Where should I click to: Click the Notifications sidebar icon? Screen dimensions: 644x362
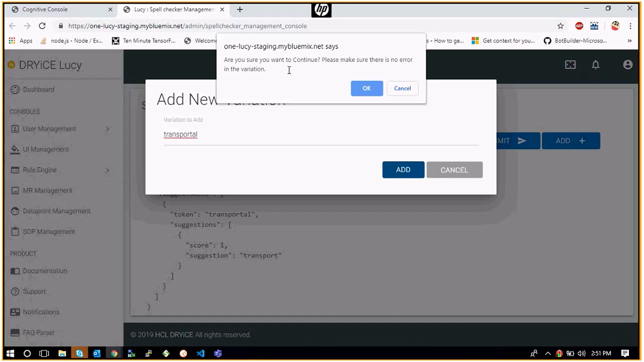coord(15,312)
